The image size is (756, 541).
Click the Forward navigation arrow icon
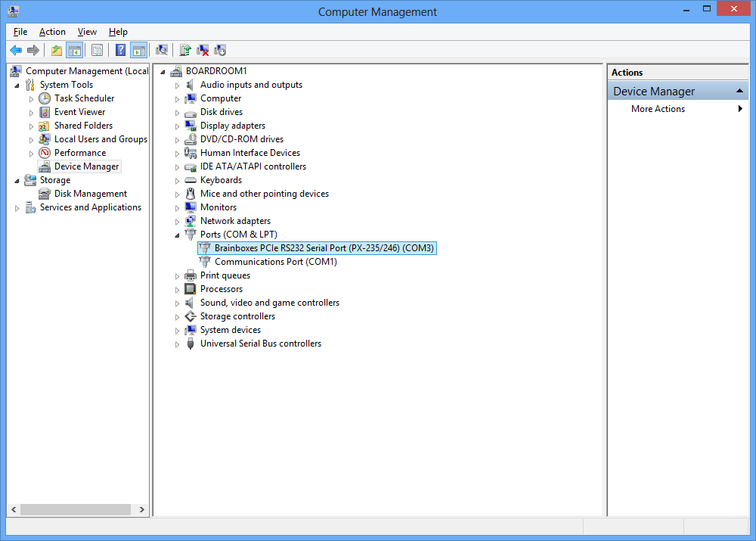[x=33, y=50]
